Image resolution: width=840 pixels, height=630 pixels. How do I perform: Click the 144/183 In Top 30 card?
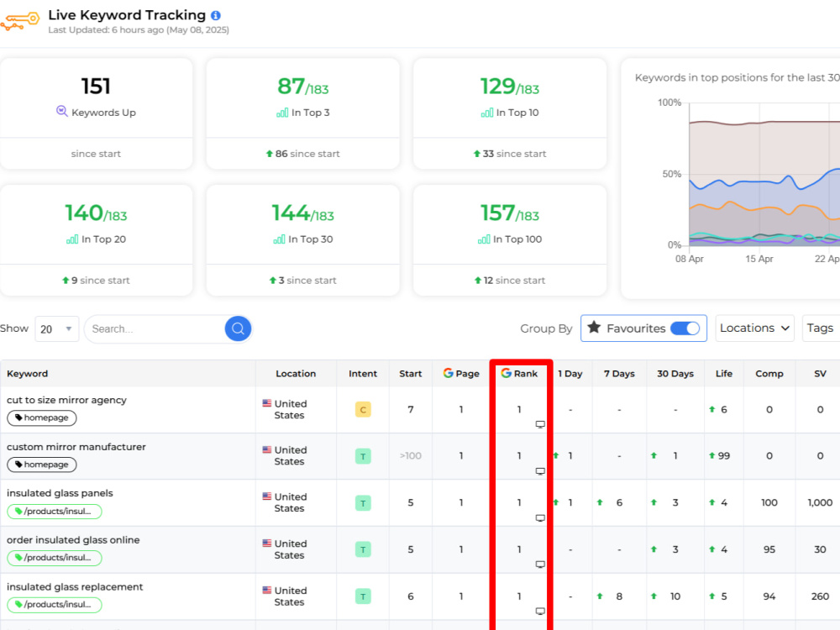[x=302, y=240]
